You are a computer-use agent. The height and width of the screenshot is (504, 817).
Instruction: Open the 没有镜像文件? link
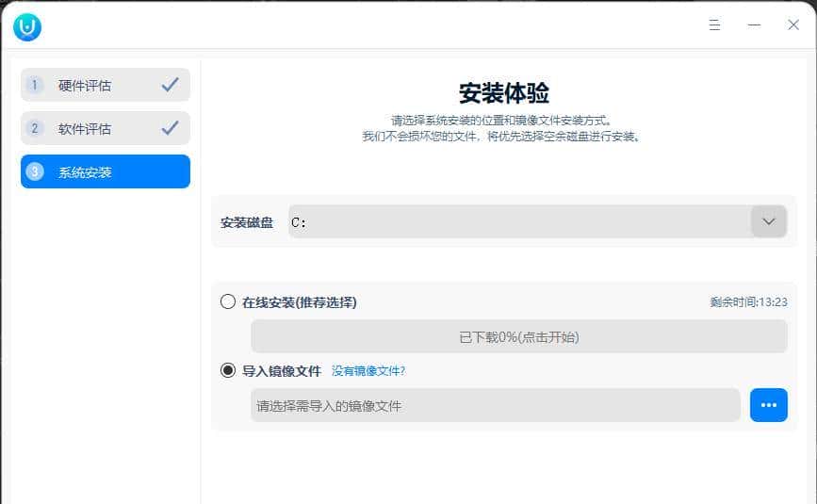tap(368, 371)
